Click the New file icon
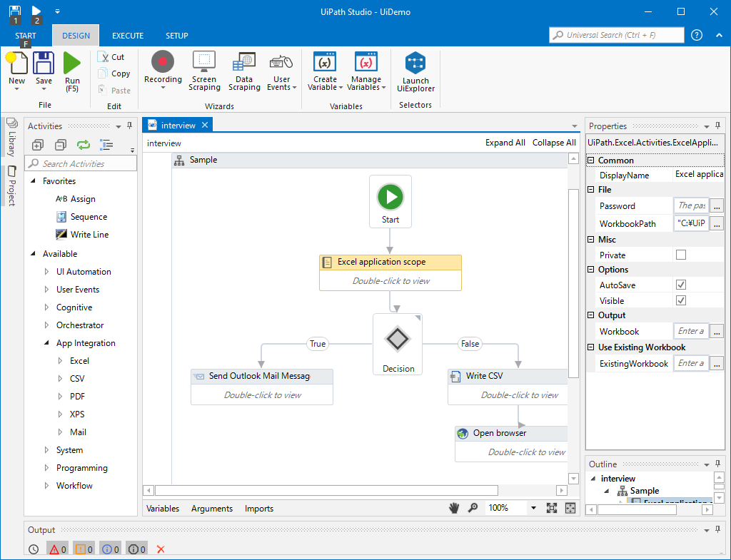The height and width of the screenshot is (560, 731). [x=17, y=63]
